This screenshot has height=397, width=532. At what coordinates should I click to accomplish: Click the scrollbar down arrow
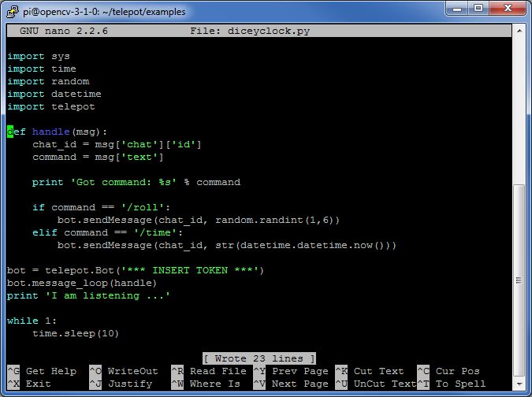[x=519, y=384]
